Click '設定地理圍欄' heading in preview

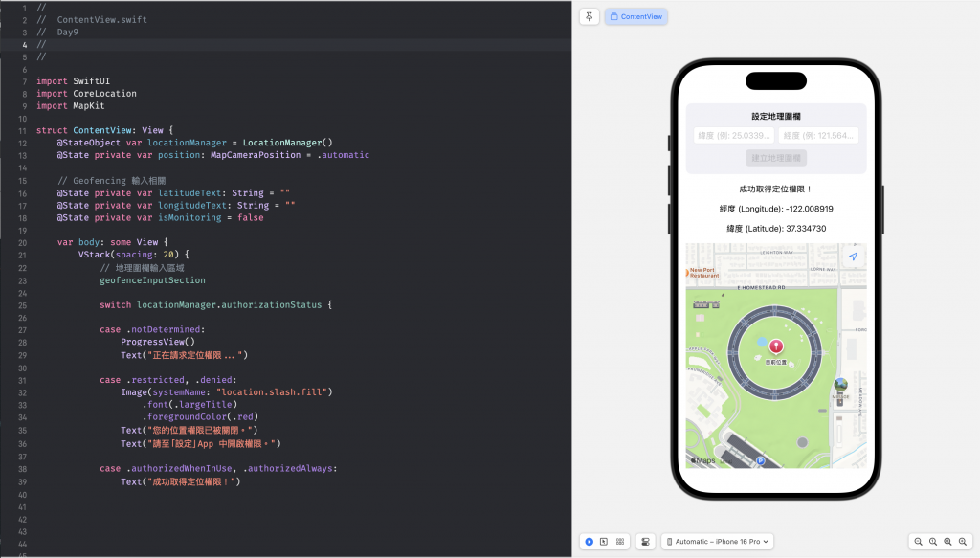click(775, 116)
